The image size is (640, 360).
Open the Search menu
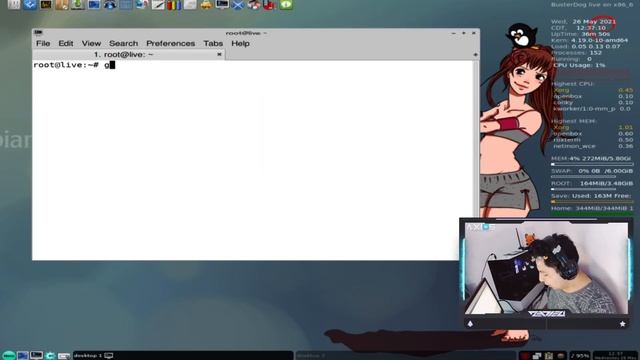[x=123, y=43]
